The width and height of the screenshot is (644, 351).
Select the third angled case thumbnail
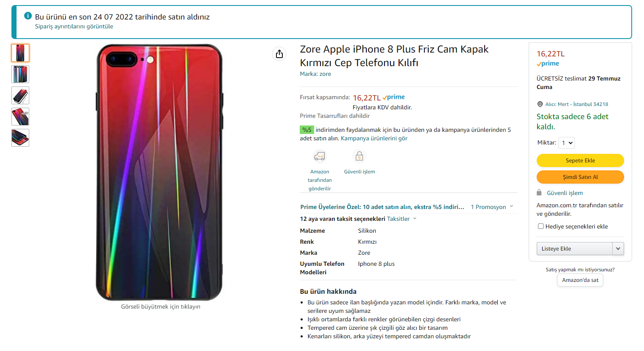(x=20, y=95)
